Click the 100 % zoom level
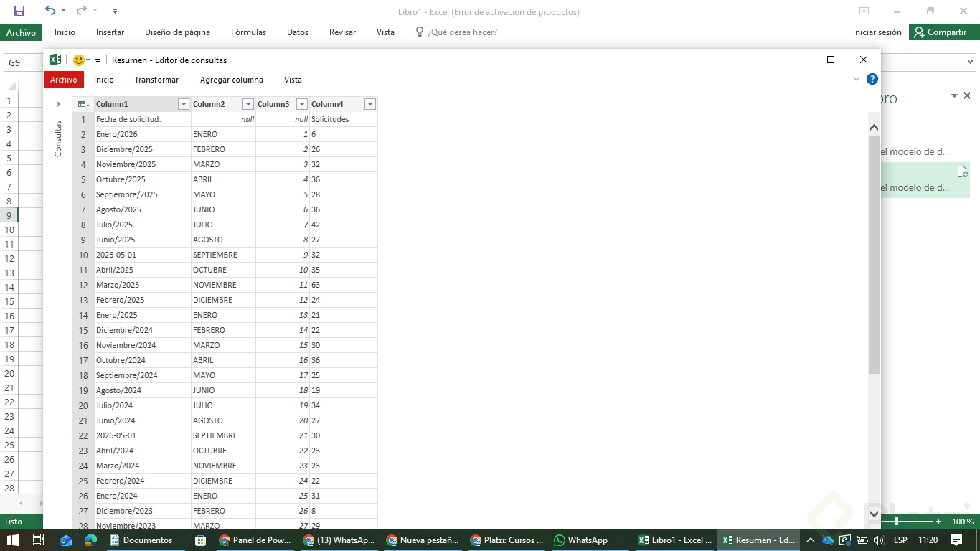 click(x=963, y=522)
